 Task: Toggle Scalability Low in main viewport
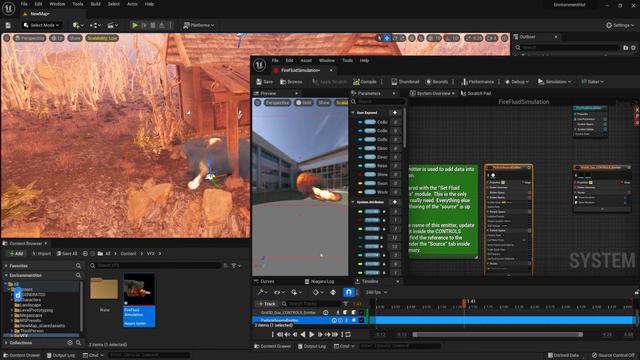point(102,38)
